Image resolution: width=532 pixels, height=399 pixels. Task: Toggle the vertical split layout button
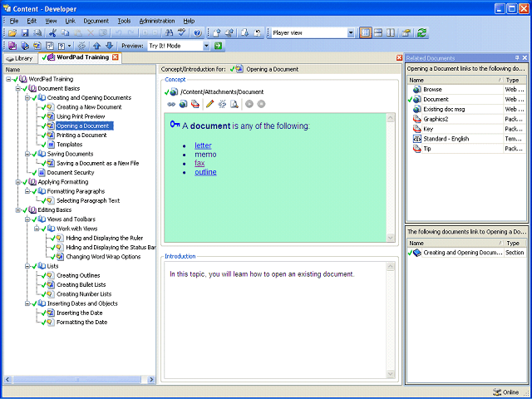pyautogui.click(x=391, y=33)
